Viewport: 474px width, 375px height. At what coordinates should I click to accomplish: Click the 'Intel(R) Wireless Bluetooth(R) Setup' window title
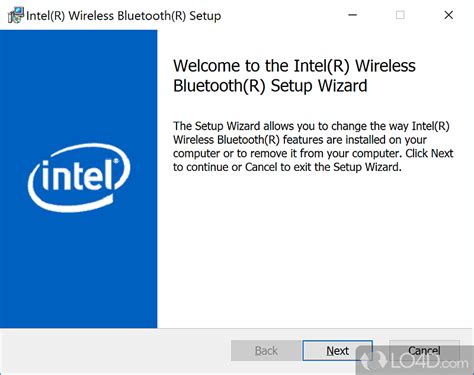click(x=123, y=16)
